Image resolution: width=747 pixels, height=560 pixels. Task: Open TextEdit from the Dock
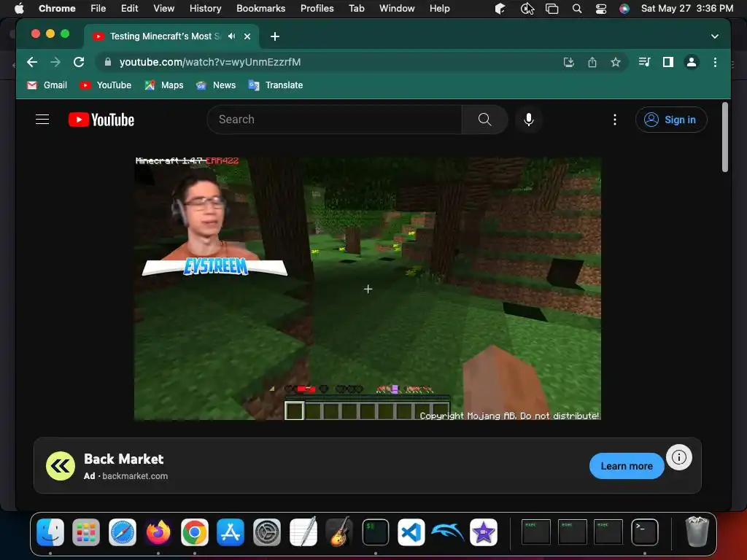coord(303,532)
